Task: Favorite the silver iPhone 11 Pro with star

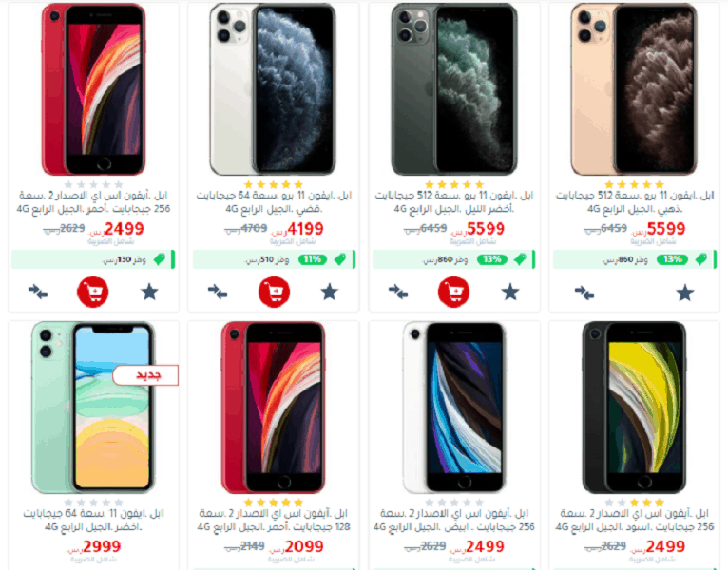Action: [x=329, y=292]
